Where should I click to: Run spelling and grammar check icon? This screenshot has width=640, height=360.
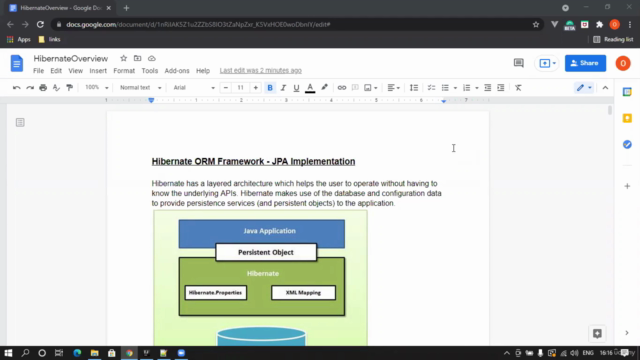pos(56,88)
